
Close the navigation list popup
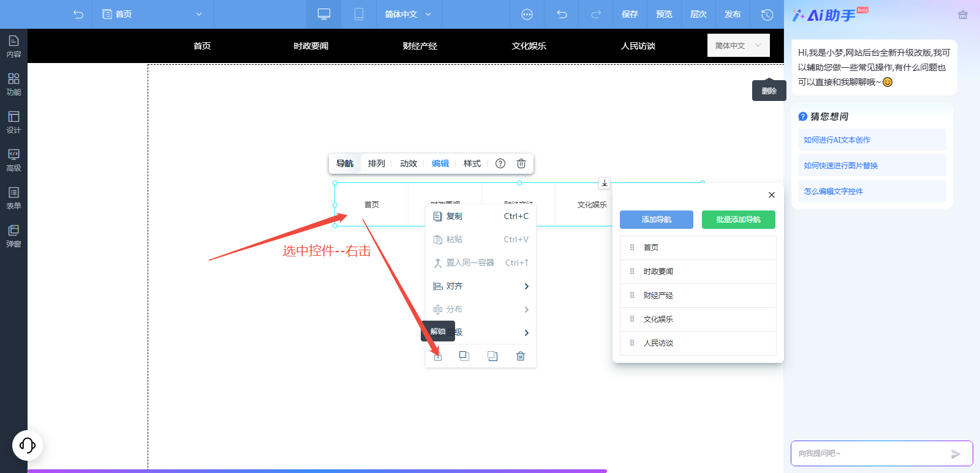tap(772, 195)
